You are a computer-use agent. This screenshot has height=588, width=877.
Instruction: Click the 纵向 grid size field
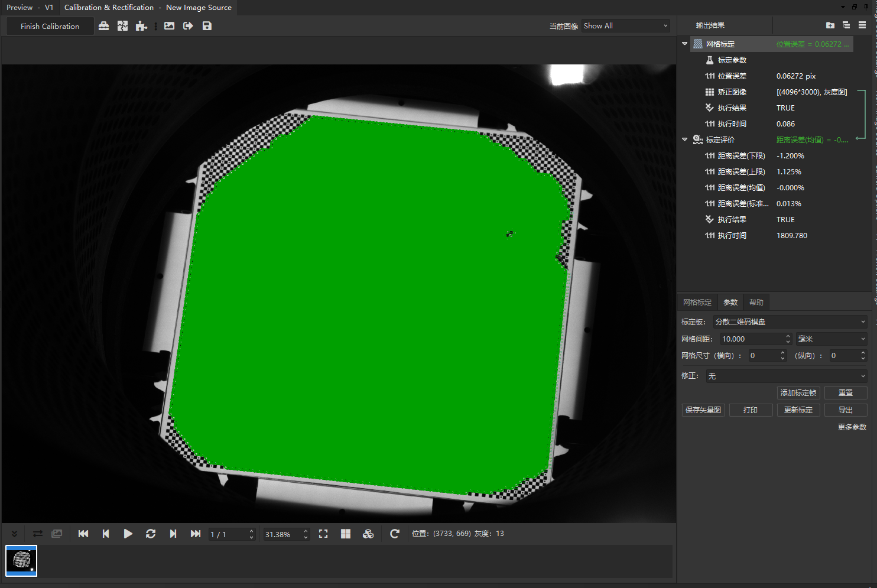pos(848,356)
